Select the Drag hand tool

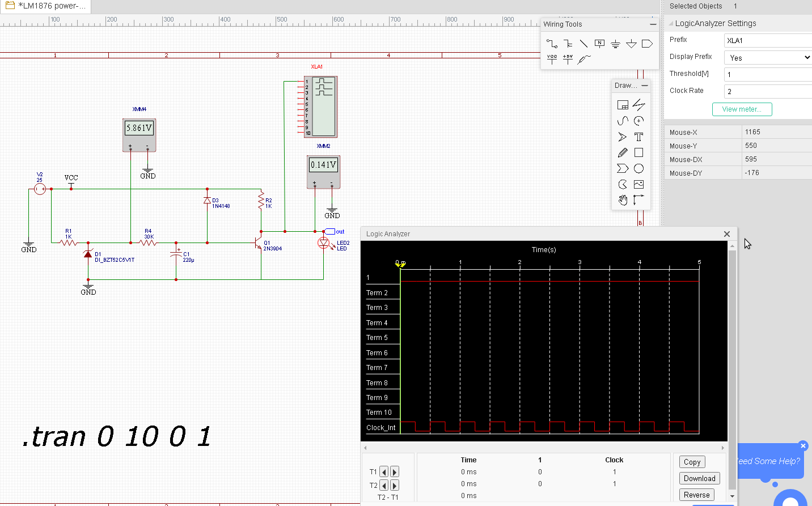(623, 200)
